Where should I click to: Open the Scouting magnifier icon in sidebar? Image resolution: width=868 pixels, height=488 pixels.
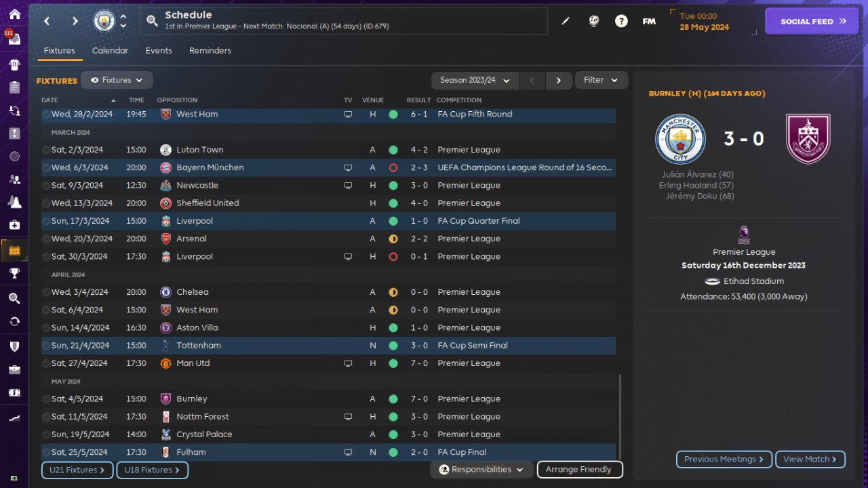coord(14,298)
